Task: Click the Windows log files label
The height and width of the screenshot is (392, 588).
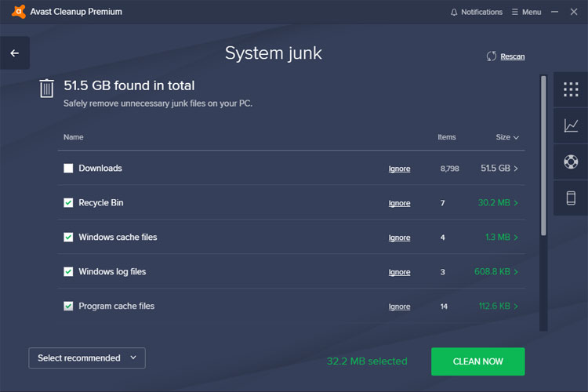Action: [112, 271]
